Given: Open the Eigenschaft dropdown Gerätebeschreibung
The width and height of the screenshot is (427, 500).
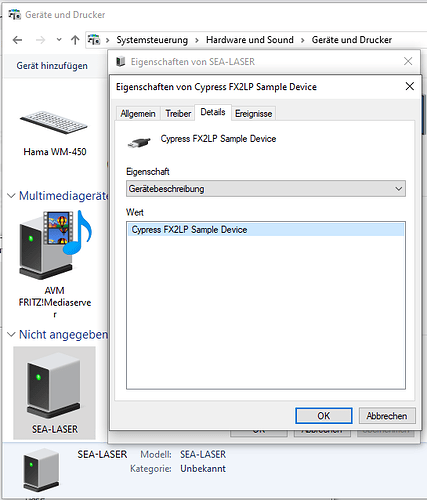Looking at the screenshot, I should tap(266, 189).
